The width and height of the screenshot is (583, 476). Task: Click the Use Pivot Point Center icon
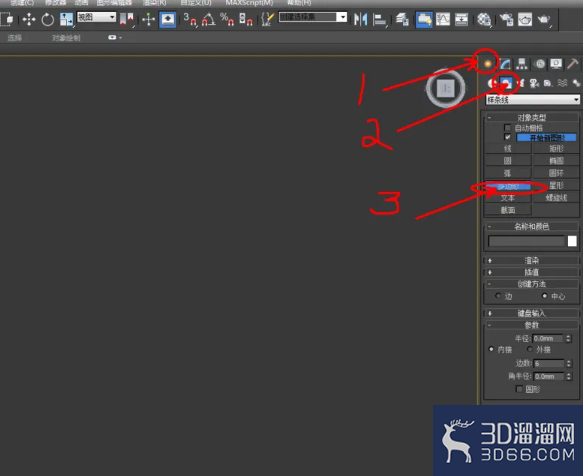(x=127, y=19)
